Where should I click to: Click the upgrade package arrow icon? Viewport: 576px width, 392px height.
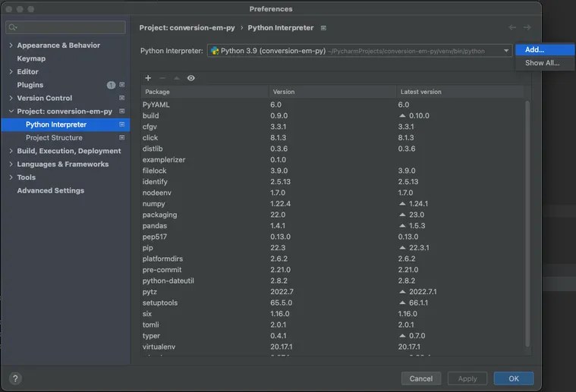pos(177,78)
